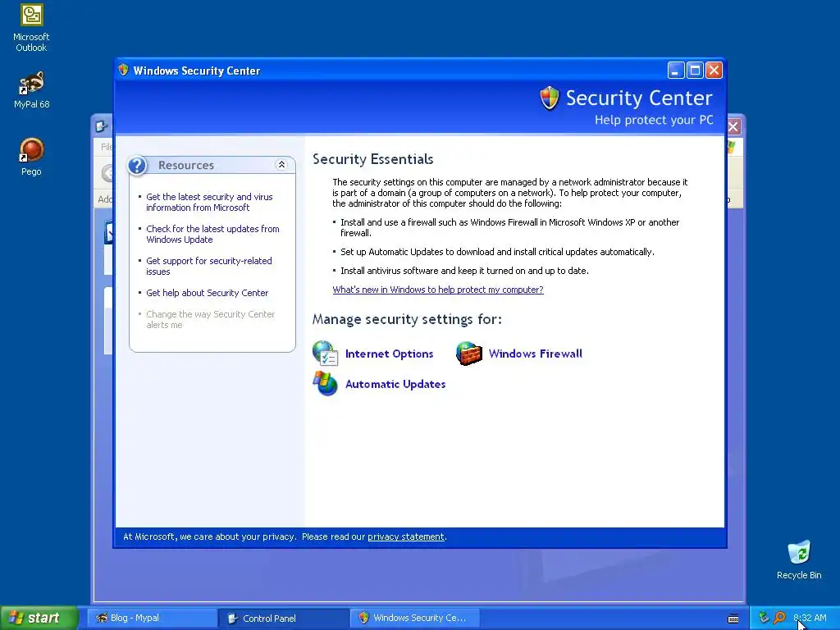Open the Start menu
Screen dimensions: 840x630
click(x=39, y=619)
